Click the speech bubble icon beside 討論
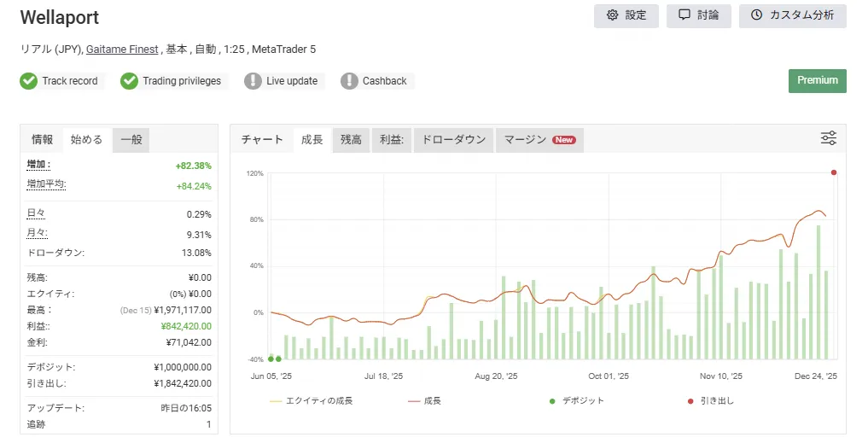The width and height of the screenshot is (868, 443). pos(684,15)
